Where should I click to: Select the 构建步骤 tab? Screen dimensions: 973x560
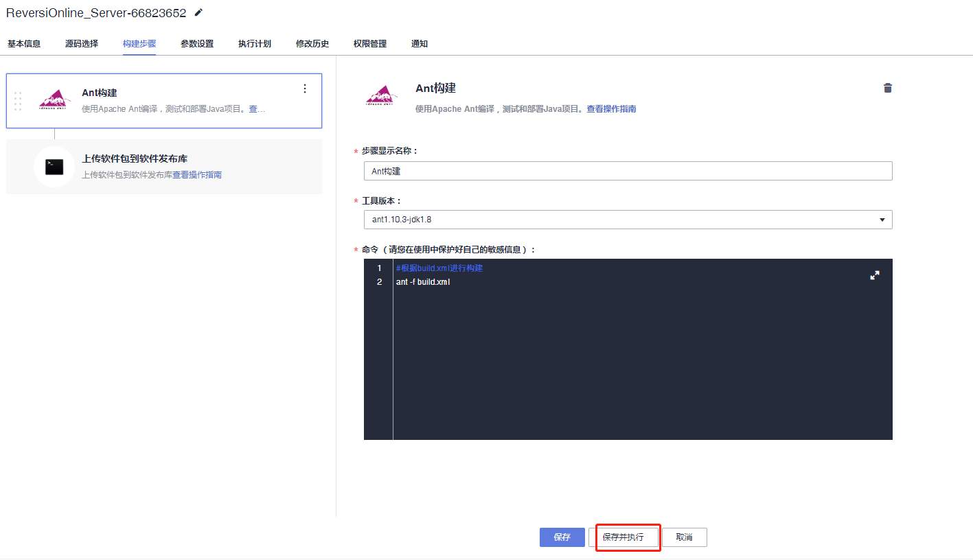click(x=139, y=44)
